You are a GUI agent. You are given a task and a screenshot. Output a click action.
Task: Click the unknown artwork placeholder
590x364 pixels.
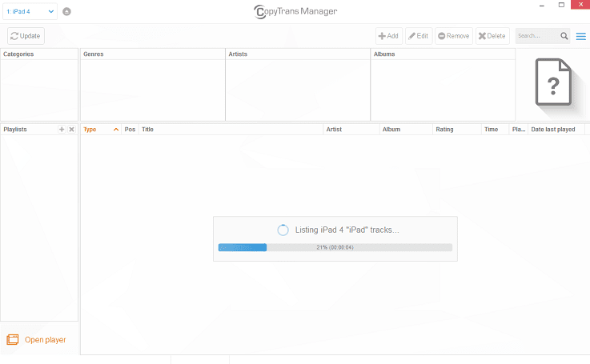(x=553, y=82)
